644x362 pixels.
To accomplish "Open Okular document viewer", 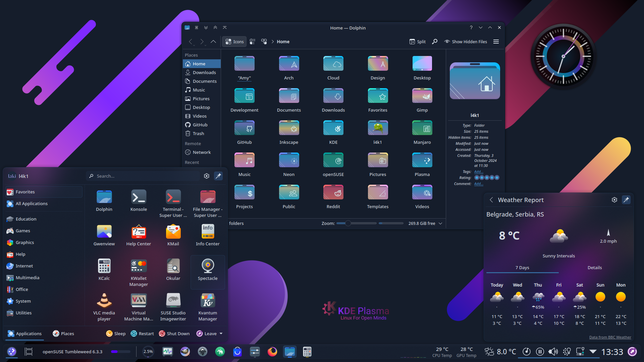I will [173, 269].
